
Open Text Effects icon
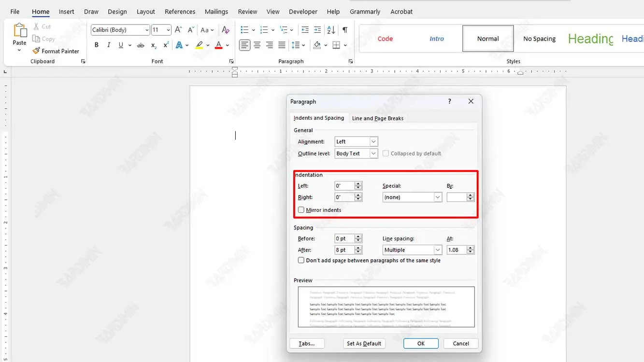coord(179,45)
